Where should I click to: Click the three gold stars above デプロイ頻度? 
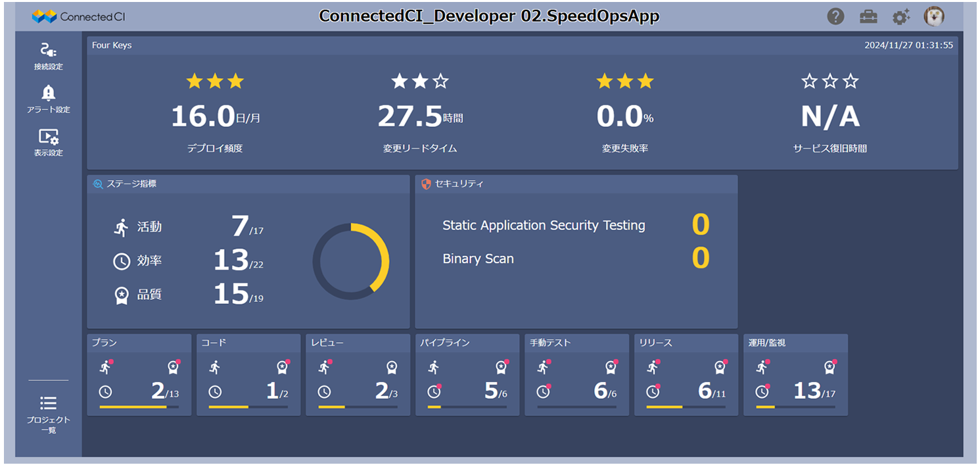(x=215, y=81)
